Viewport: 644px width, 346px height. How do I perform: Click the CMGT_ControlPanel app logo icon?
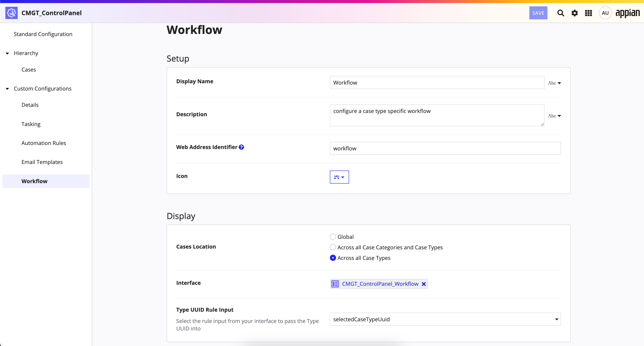(12, 13)
